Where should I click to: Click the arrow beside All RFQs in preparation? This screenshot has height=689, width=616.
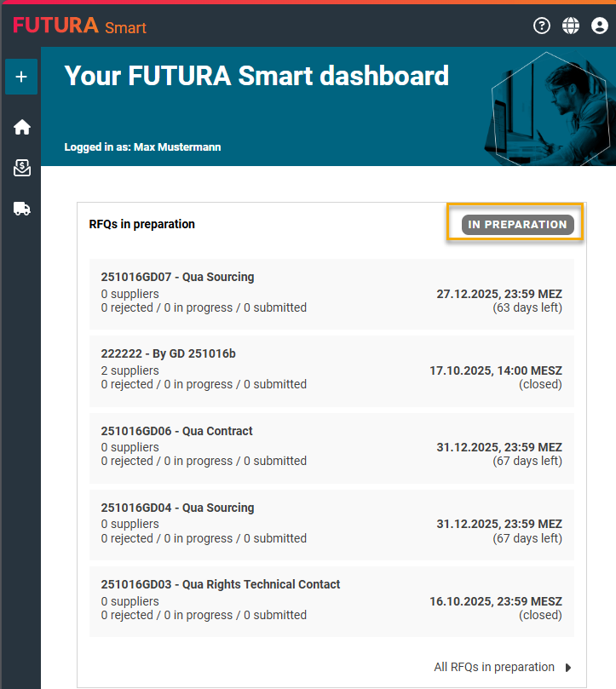tap(569, 667)
